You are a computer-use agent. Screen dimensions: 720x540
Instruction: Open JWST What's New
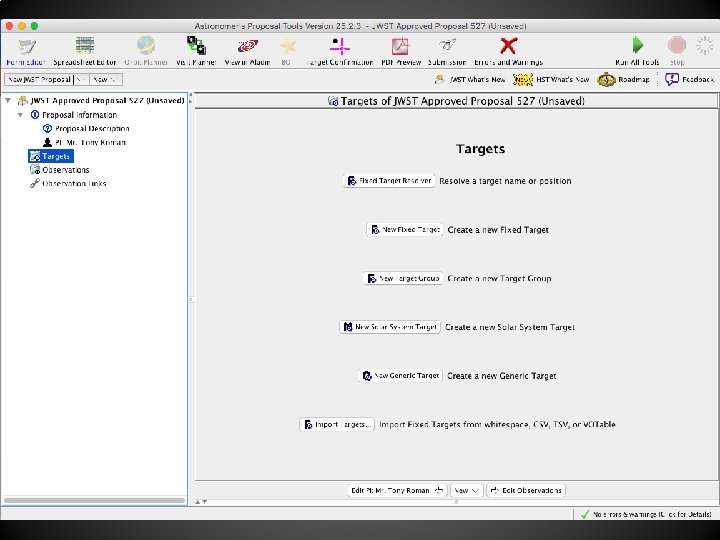pyautogui.click(x=470, y=79)
